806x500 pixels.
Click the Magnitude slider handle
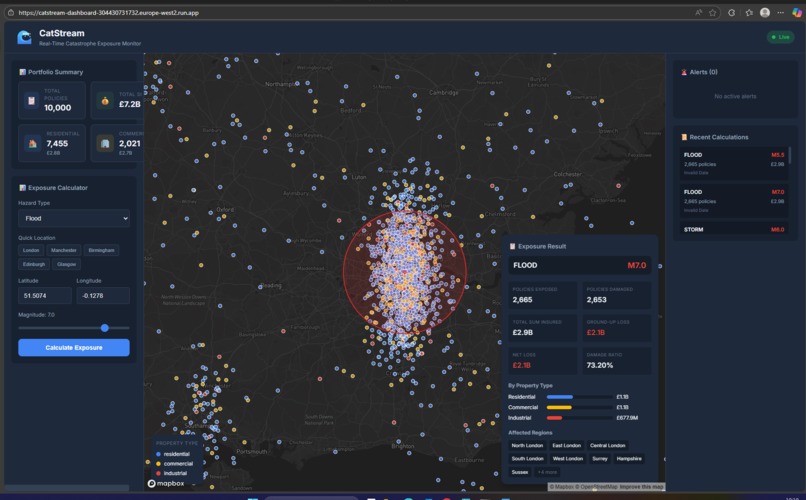click(x=105, y=327)
